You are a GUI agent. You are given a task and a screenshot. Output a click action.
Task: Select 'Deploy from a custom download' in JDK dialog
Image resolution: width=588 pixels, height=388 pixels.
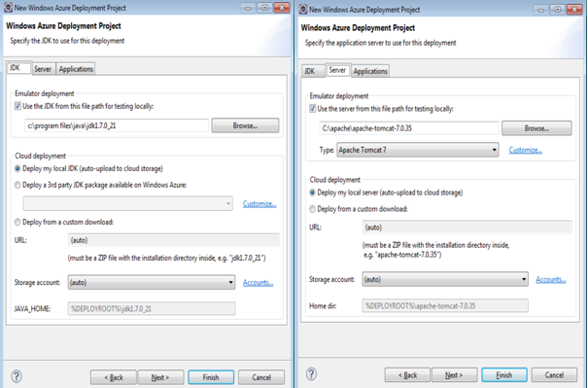point(17,222)
